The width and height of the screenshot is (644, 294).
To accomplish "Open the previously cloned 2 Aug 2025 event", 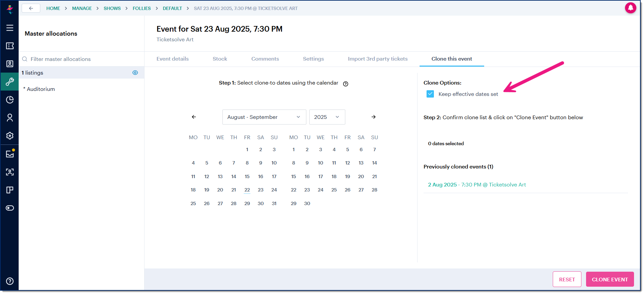I will [x=477, y=185].
